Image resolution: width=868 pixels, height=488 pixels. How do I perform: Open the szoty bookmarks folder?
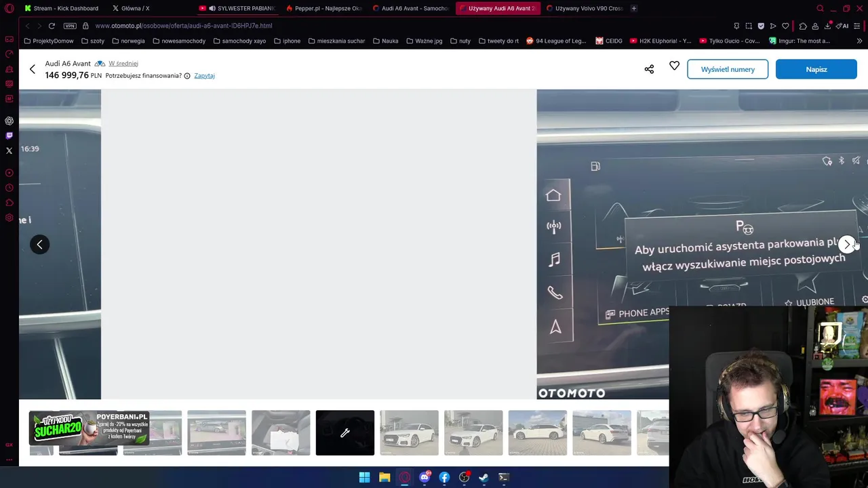click(92, 41)
